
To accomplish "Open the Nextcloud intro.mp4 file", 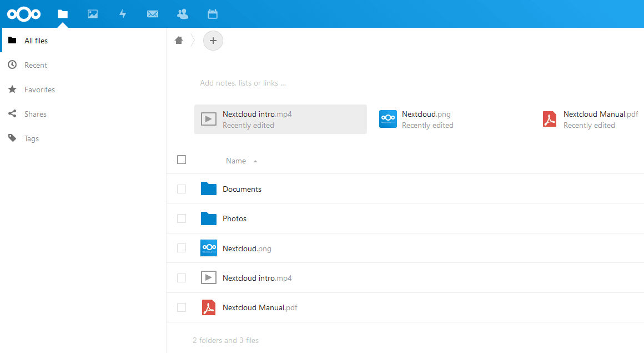I will coord(257,277).
